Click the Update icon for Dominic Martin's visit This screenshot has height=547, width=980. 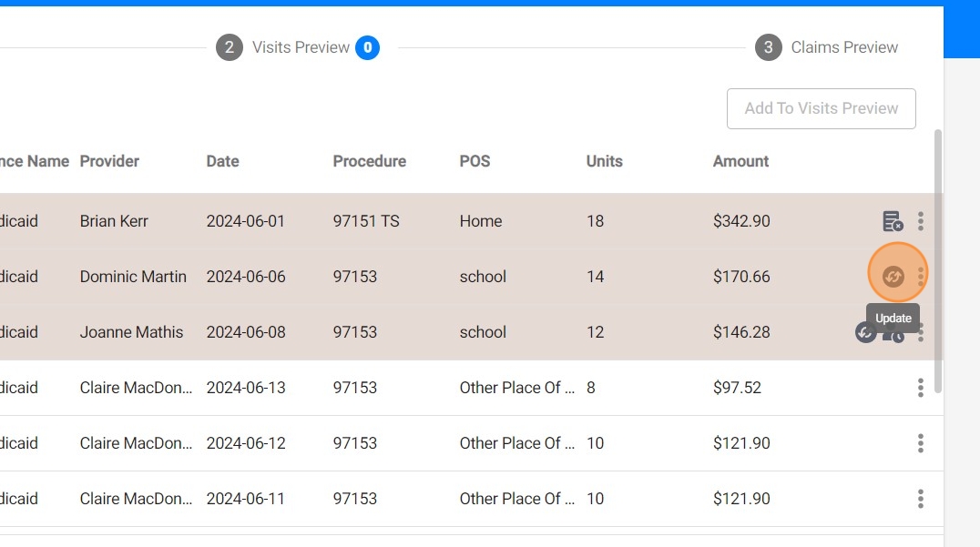click(893, 277)
